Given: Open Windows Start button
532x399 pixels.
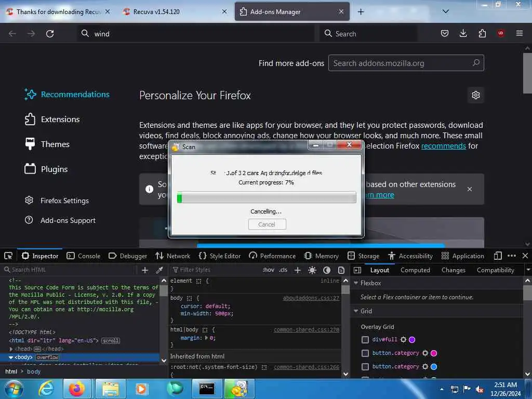Looking at the screenshot, I should click(14, 389).
